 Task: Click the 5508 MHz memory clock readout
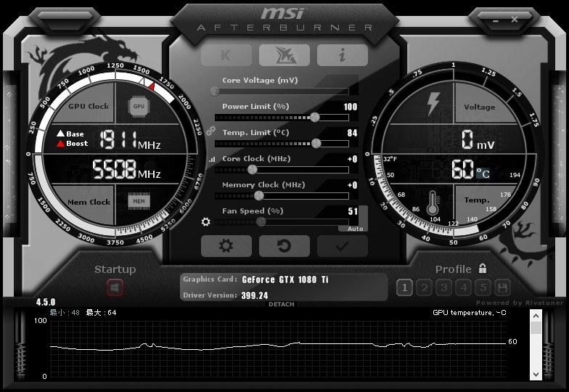pos(126,170)
